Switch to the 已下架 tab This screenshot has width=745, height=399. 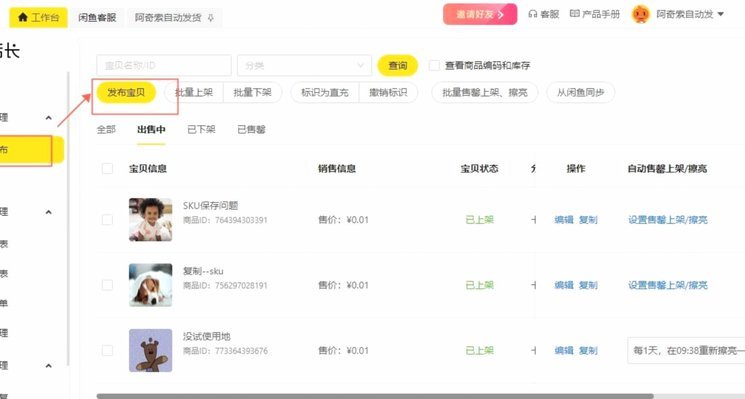pyautogui.click(x=201, y=129)
